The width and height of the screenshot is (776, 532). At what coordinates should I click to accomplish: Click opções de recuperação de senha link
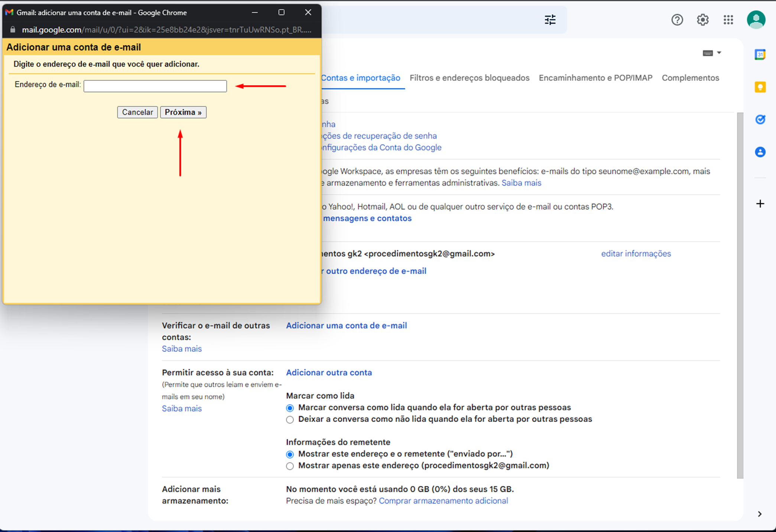(x=379, y=136)
